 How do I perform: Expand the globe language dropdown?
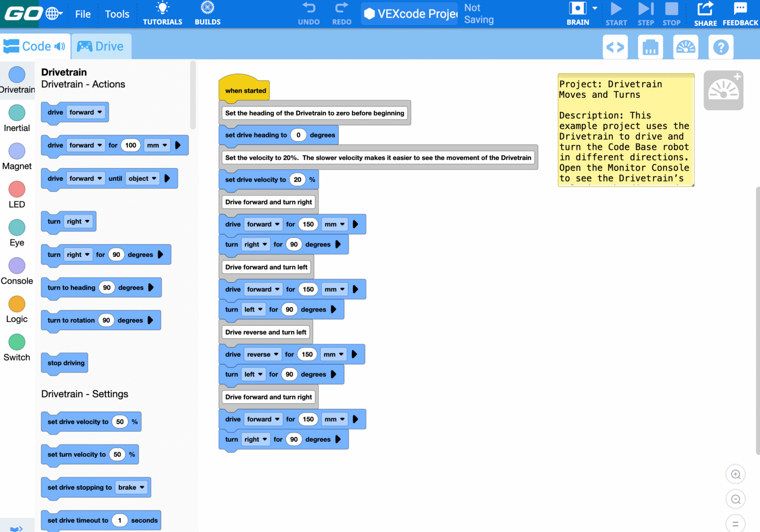[x=55, y=13]
